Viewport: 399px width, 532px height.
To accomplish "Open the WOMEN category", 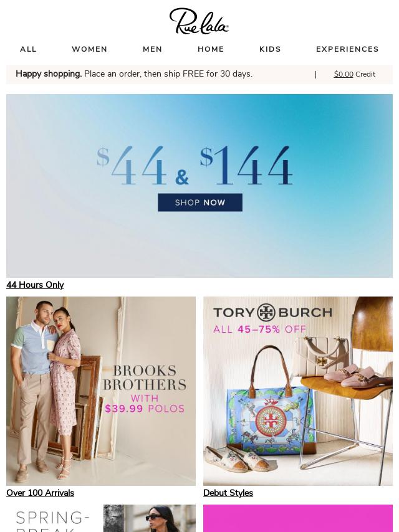I will (90, 49).
